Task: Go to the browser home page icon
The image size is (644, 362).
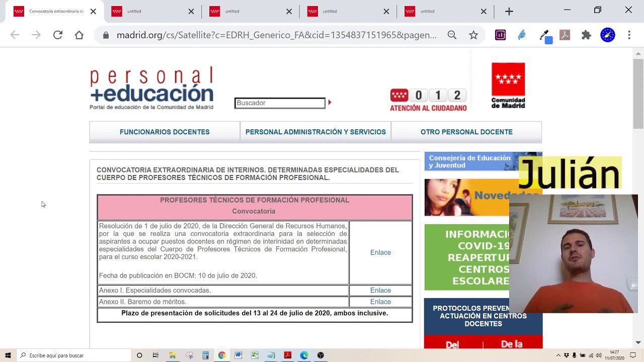Action: (79, 35)
